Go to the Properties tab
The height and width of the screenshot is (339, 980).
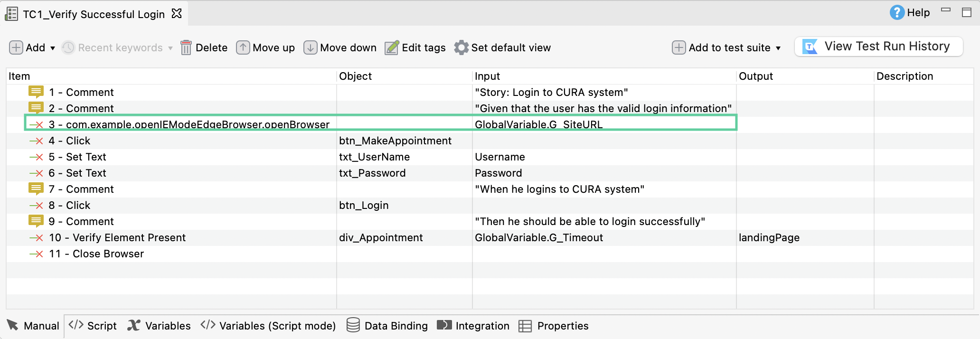coord(554,326)
